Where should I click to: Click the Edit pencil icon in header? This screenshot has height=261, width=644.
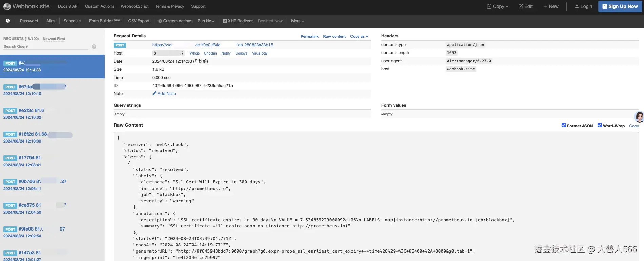[521, 6]
